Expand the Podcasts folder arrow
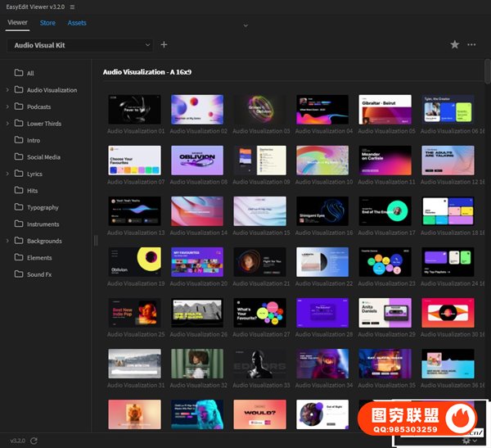The image size is (491, 448). pos(8,106)
